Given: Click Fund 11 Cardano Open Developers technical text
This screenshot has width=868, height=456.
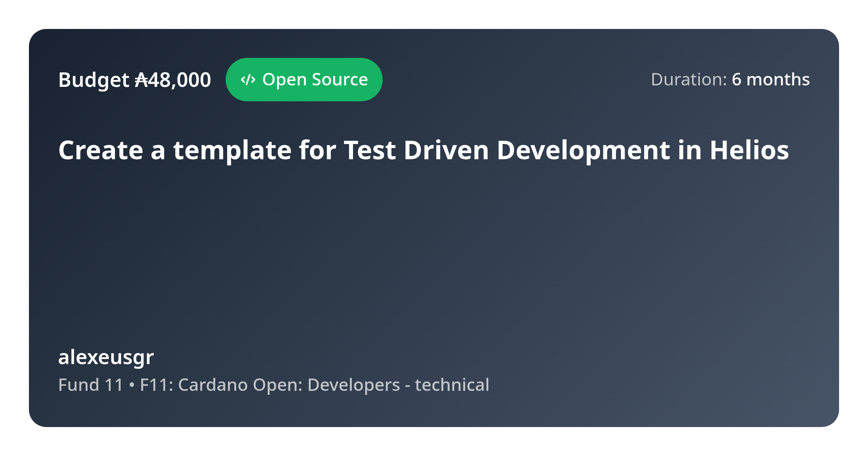Looking at the screenshot, I should pos(274,385).
